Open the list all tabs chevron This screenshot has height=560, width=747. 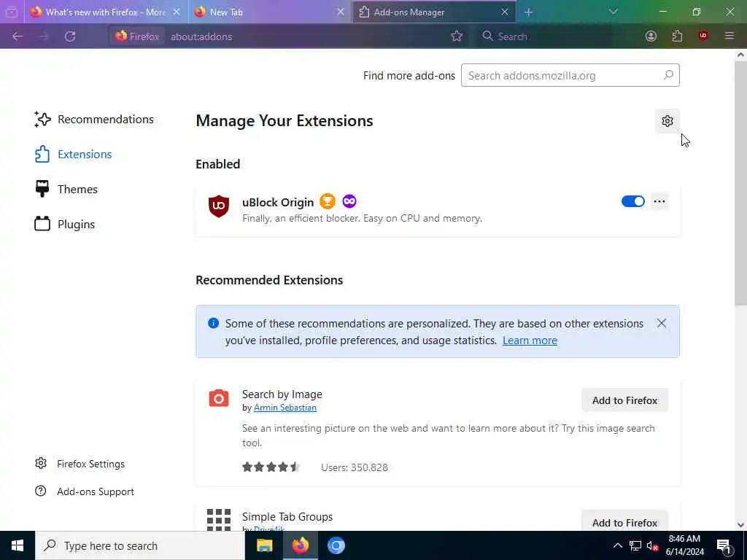(613, 12)
